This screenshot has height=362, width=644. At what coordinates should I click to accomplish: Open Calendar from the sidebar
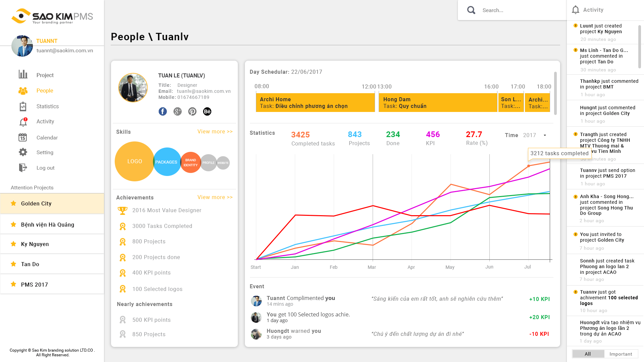coord(47,137)
